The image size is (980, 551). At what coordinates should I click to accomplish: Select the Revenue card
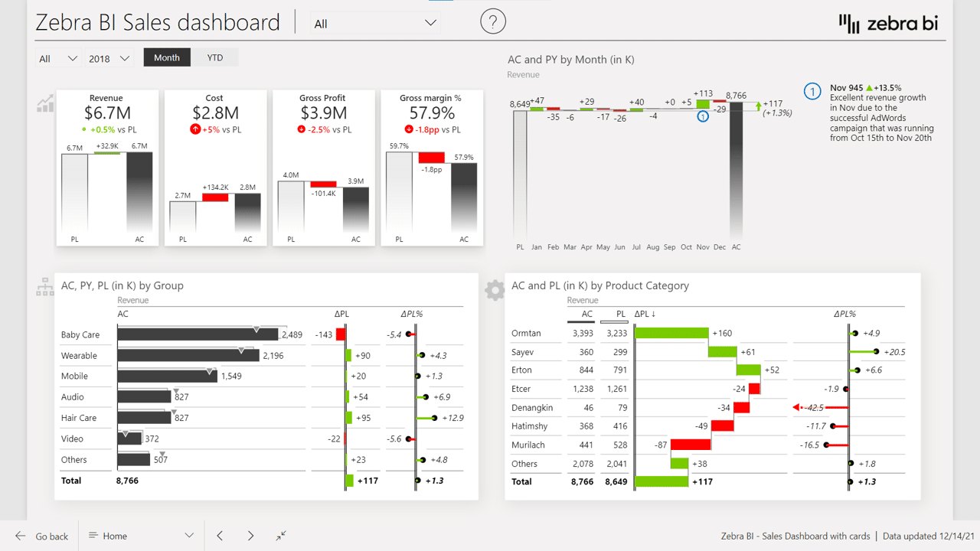(107, 168)
